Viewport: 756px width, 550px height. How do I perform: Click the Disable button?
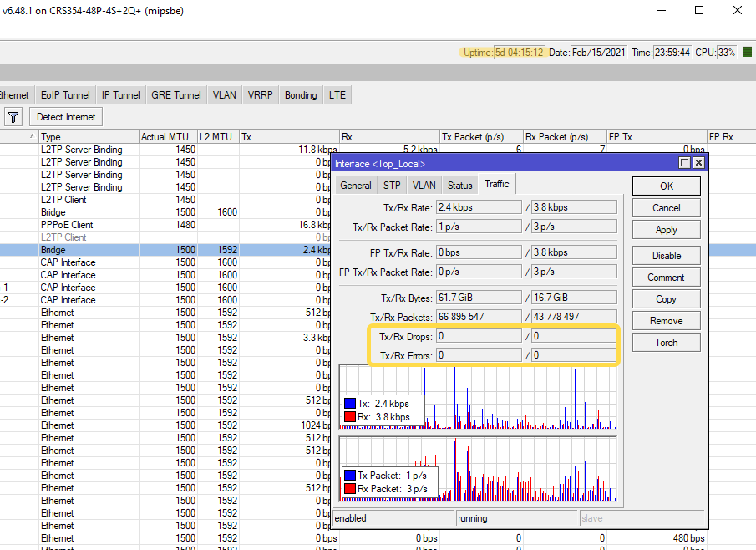tap(666, 256)
